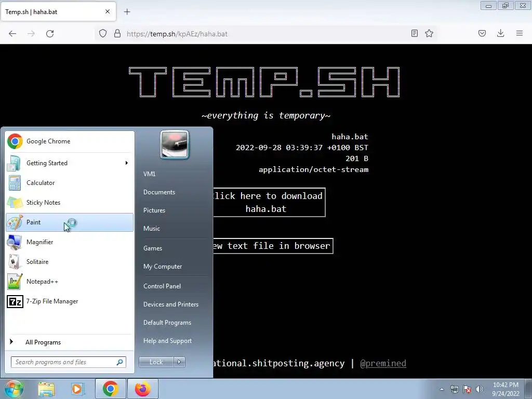Image resolution: width=532 pixels, height=399 pixels.
Task: Launch Getting Started from Start menu
Action: click(70, 163)
